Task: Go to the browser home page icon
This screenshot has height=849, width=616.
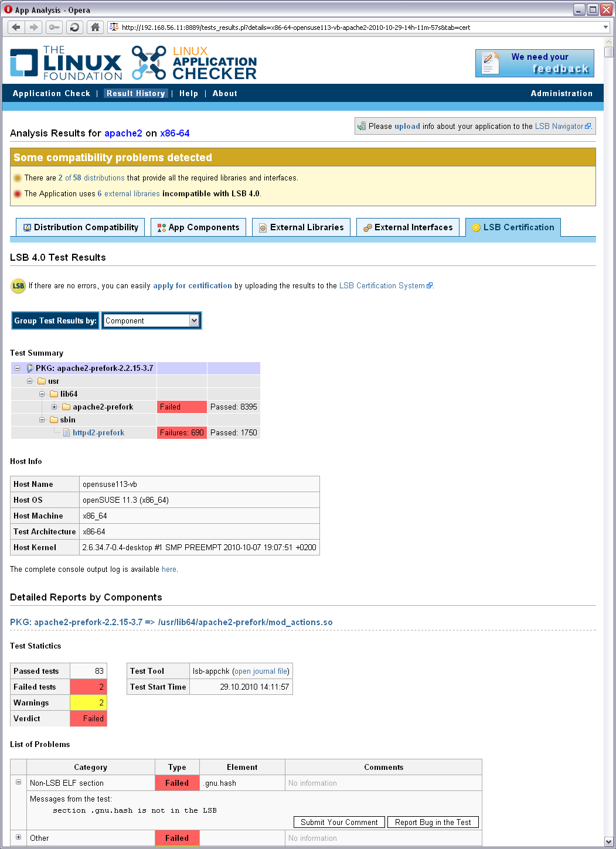Action: pos(95,27)
